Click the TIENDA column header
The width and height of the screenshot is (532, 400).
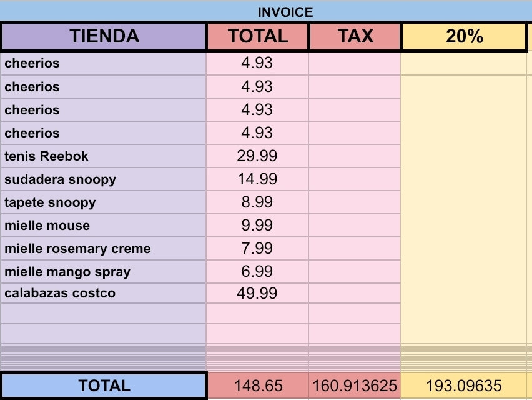click(x=104, y=37)
